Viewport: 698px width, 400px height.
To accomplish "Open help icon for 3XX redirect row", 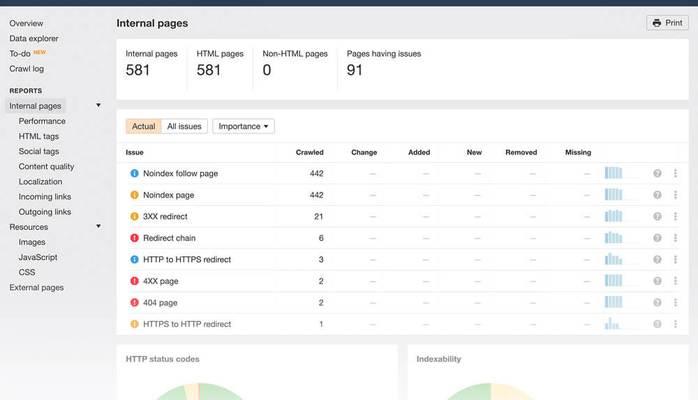I will (657, 216).
